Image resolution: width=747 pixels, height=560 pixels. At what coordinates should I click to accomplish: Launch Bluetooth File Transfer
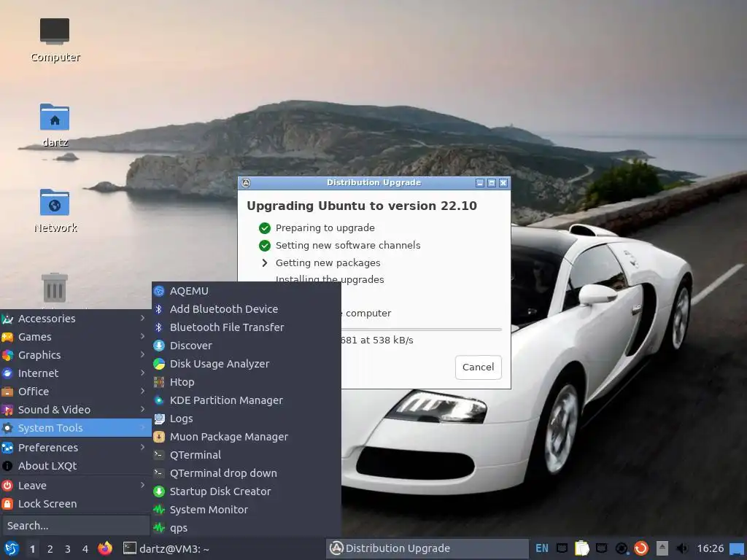tap(247, 327)
